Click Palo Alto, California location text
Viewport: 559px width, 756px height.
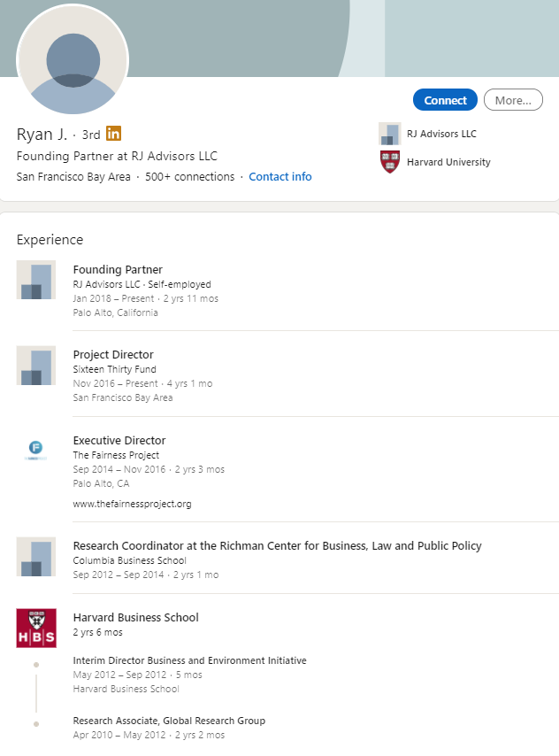pos(115,312)
